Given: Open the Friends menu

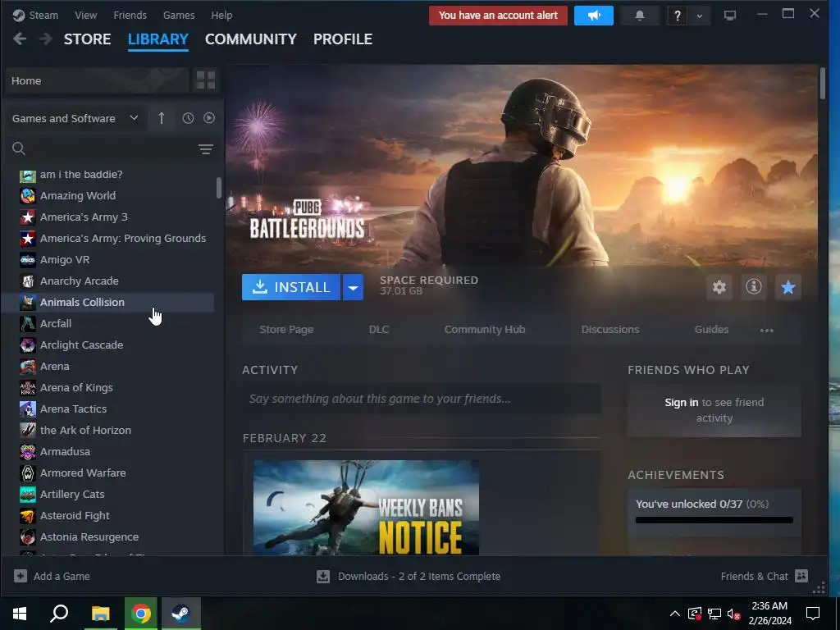Looking at the screenshot, I should 130,15.
